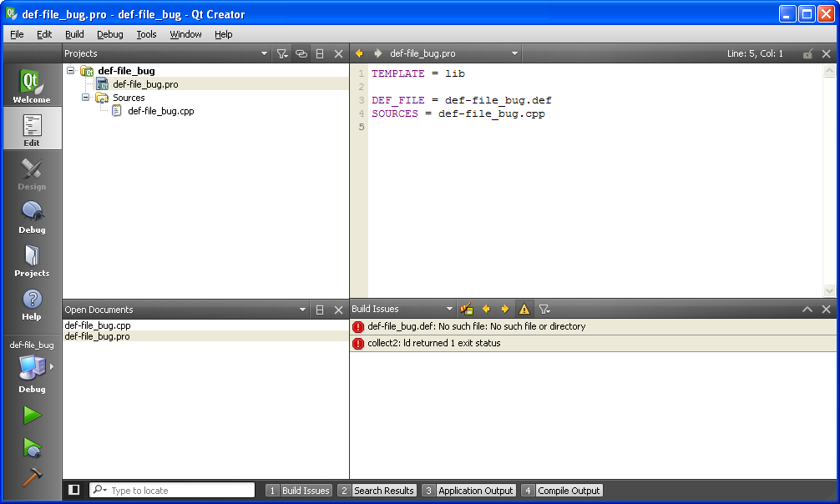Show the Application Output pane
This screenshot has height=504, width=840.
click(x=468, y=491)
